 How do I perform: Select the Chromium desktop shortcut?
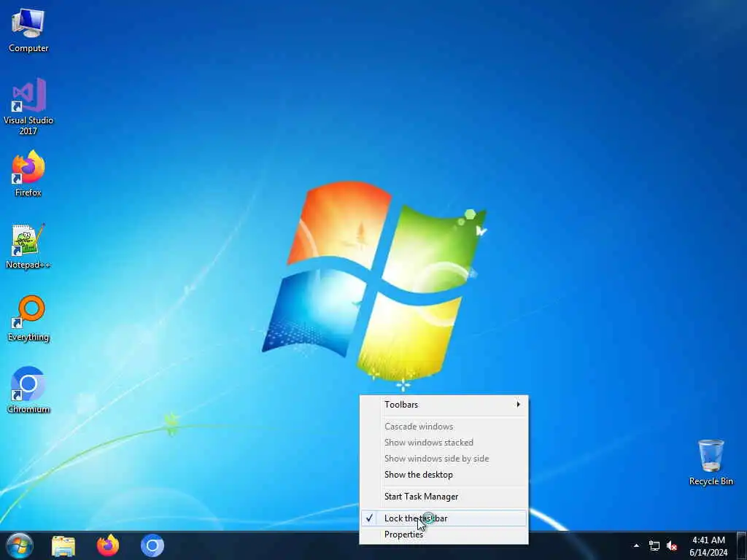tap(28, 389)
